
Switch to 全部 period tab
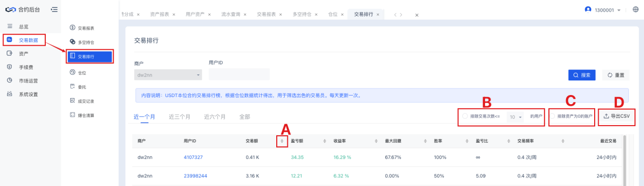tap(245, 117)
